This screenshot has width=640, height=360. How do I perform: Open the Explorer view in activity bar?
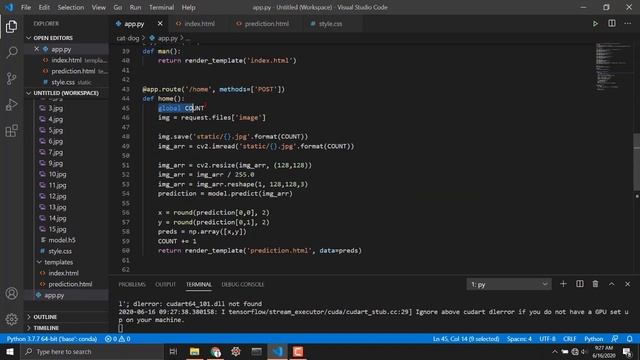11,27
